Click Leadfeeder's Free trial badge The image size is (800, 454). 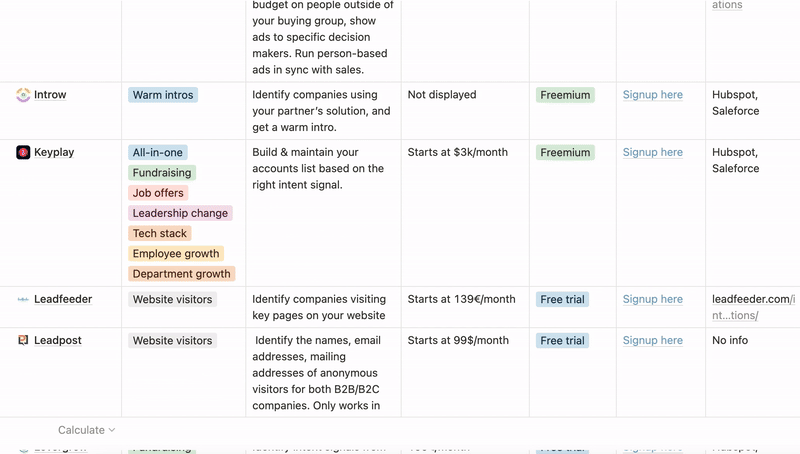click(562, 299)
